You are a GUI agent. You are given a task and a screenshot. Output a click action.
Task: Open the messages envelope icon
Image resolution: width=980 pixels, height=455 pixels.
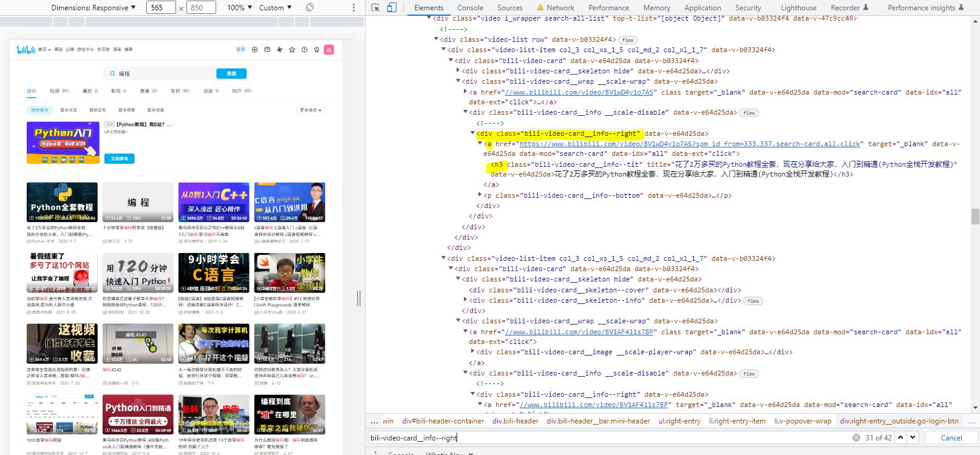coord(267,50)
